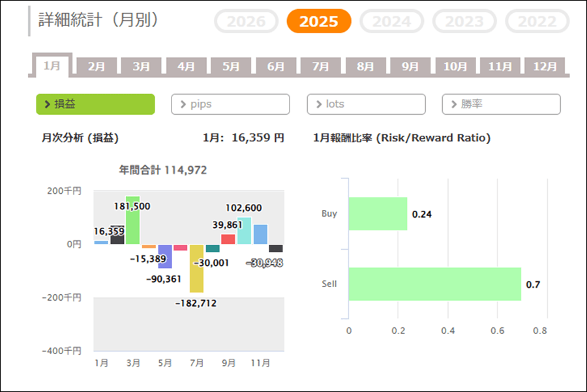
Task: Select the Sell 0.7 ratio bar
Action: [x=434, y=284]
